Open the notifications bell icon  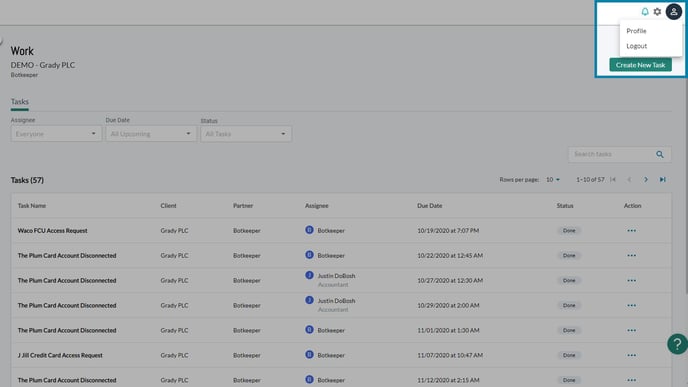645,12
